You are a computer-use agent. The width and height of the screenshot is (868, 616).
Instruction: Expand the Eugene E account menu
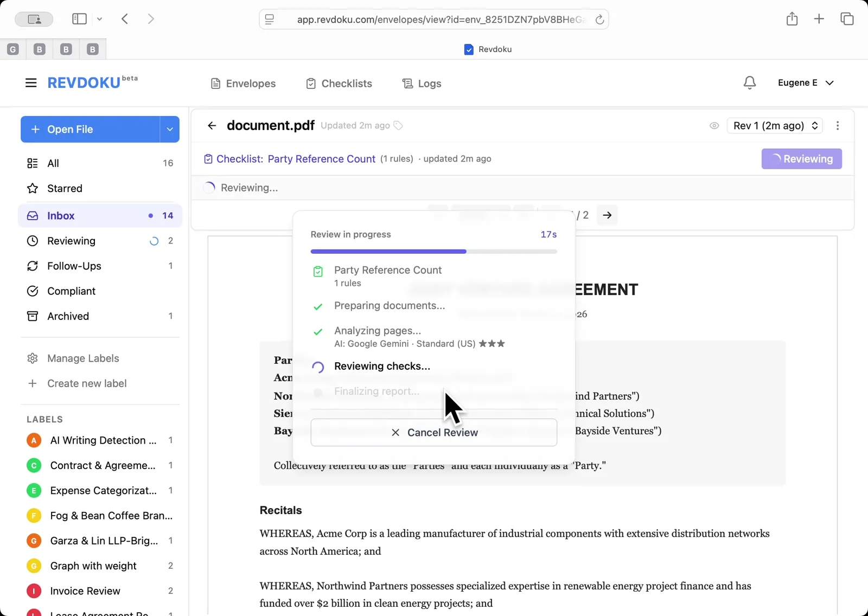(806, 82)
